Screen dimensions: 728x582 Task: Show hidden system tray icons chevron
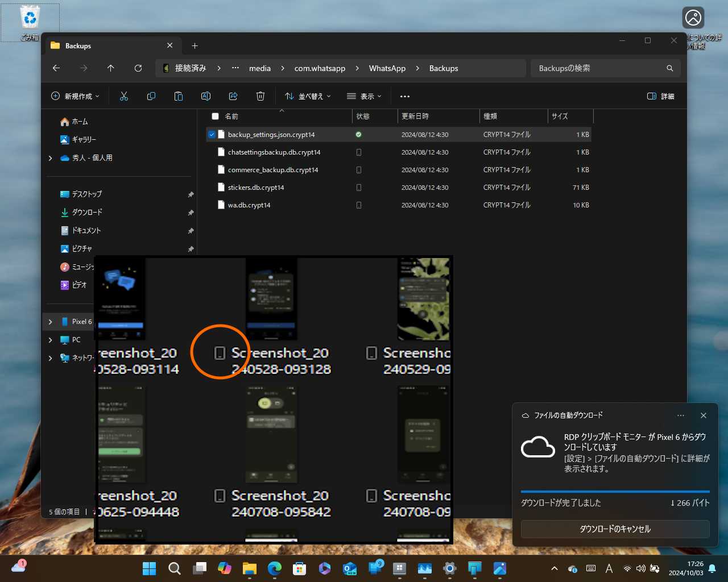(x=555, y=568)
